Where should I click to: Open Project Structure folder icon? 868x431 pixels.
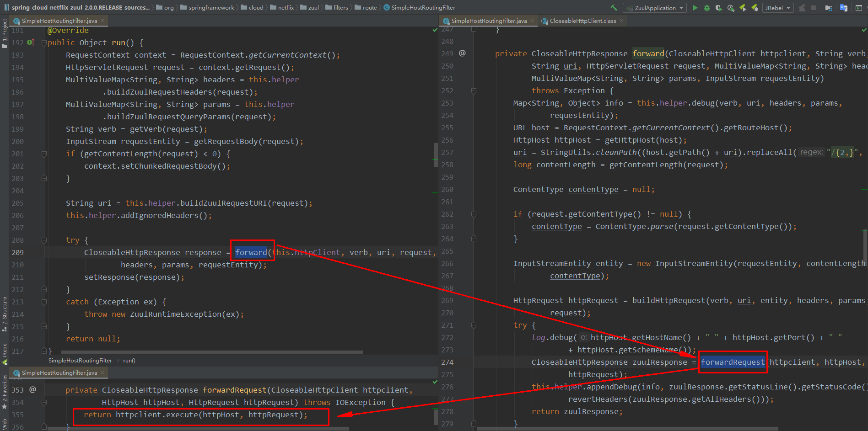pos(829,8)
